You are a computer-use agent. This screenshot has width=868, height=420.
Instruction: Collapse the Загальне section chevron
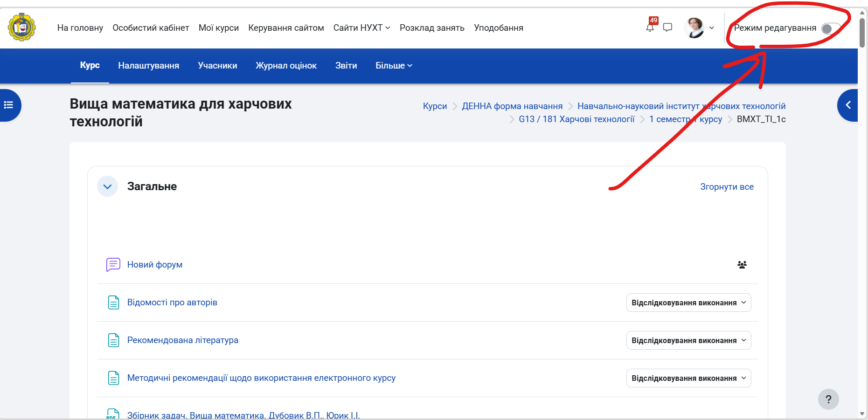click(107, 186)
